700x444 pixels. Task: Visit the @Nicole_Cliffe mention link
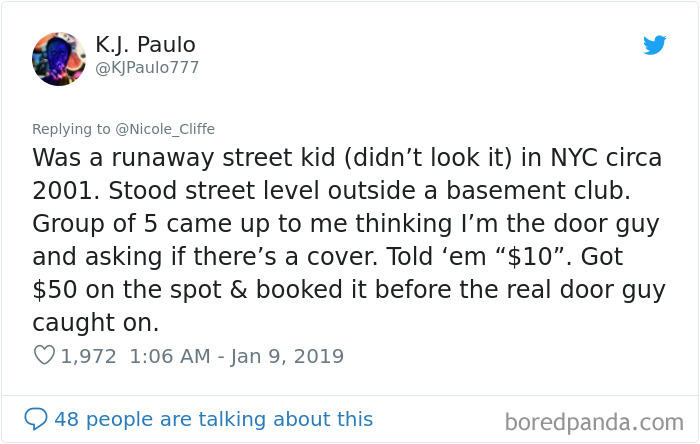pos(165,129)
